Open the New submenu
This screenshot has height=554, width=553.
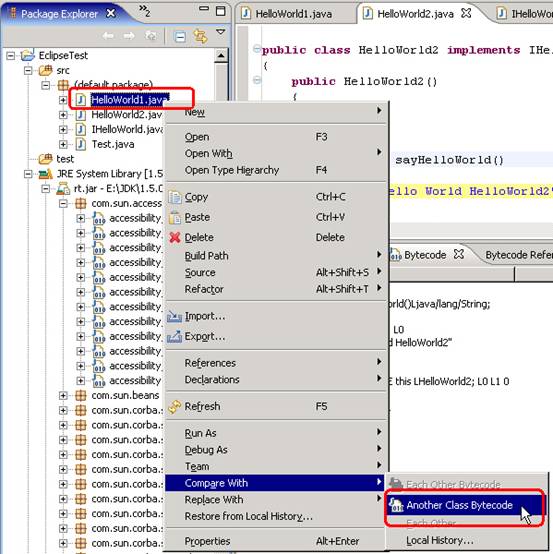coord(276,112)
